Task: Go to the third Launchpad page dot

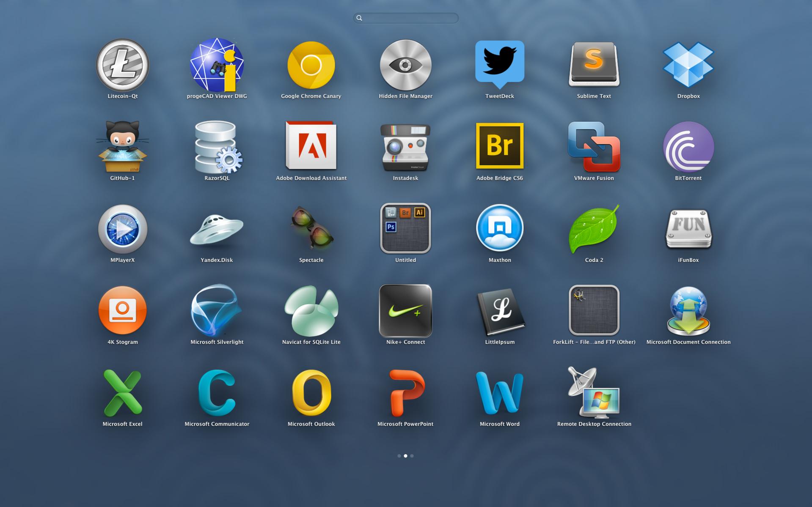Action: (412, 456)
